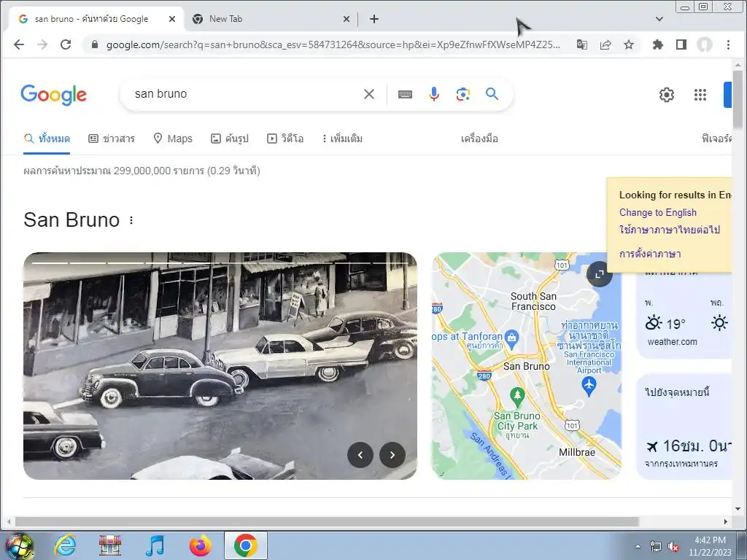Click the horizontal page scrollbar thumb

click(x=327, y=521)
